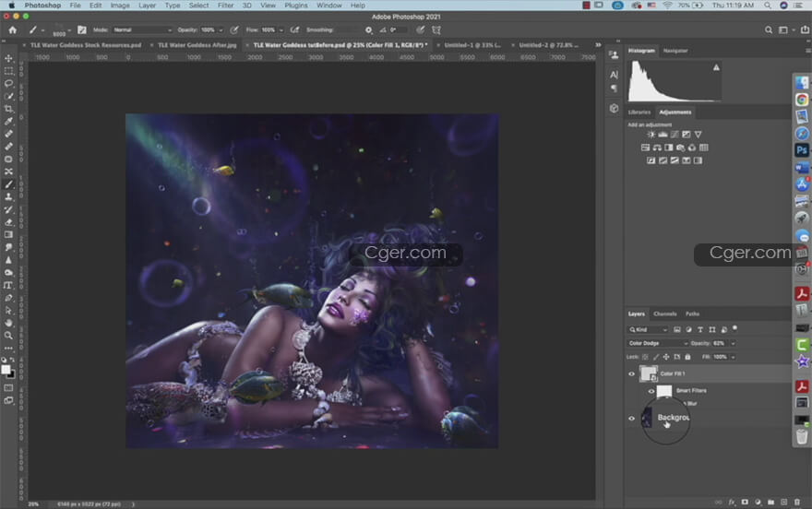Open the Layer menu

147,6
